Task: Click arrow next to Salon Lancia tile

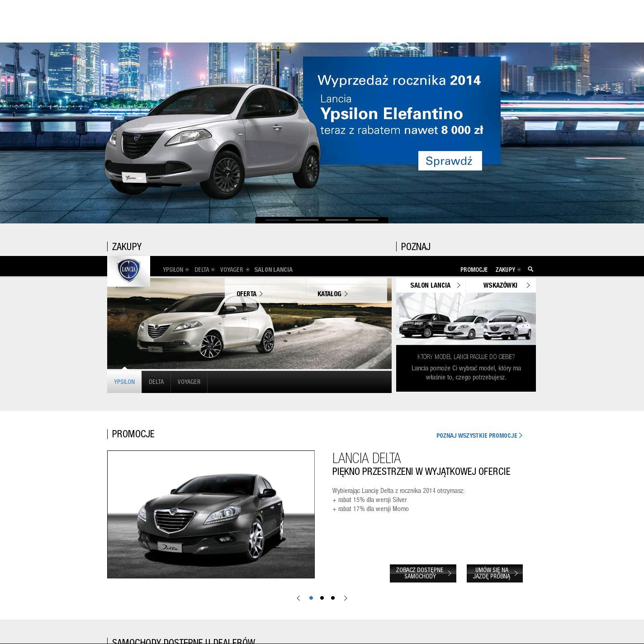Action: [459, 285]
